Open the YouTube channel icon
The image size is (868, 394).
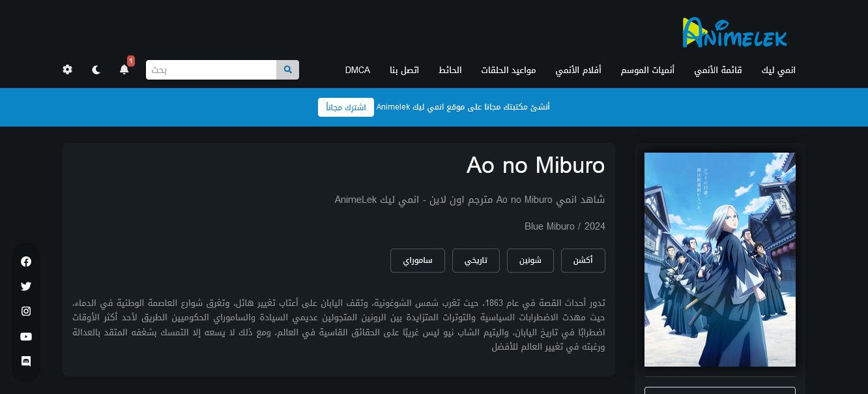pos(26,337)
